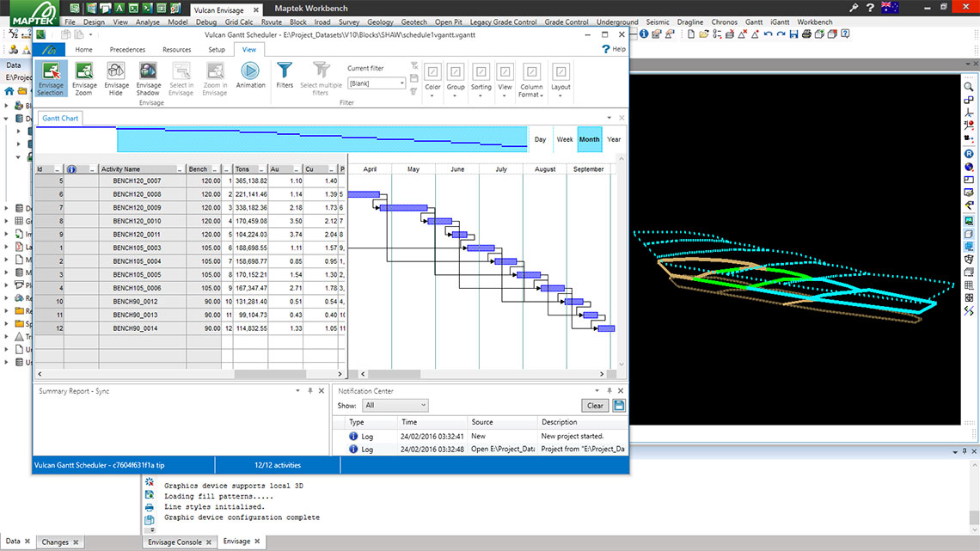Open the Group options in ribbon

tap(455, 80)
